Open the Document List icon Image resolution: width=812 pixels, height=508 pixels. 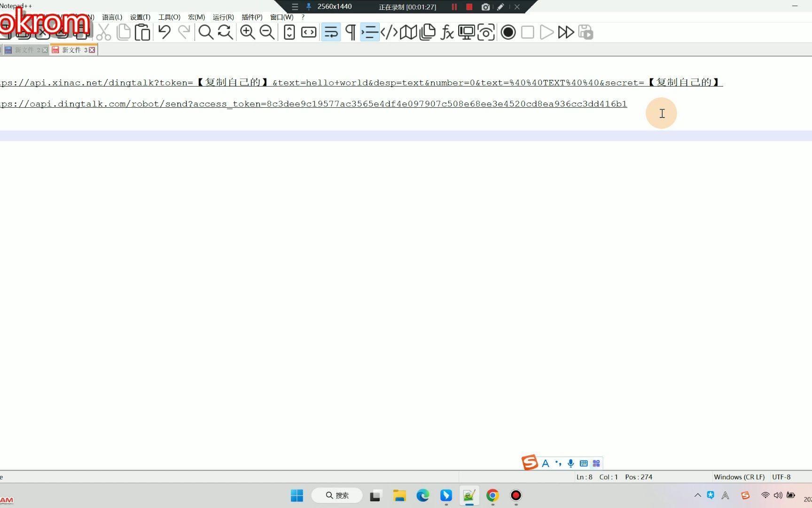coord(428,32)
